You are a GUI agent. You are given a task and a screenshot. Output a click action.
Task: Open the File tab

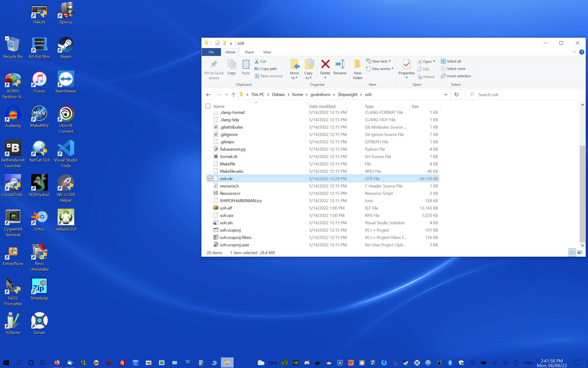(211, 52)
